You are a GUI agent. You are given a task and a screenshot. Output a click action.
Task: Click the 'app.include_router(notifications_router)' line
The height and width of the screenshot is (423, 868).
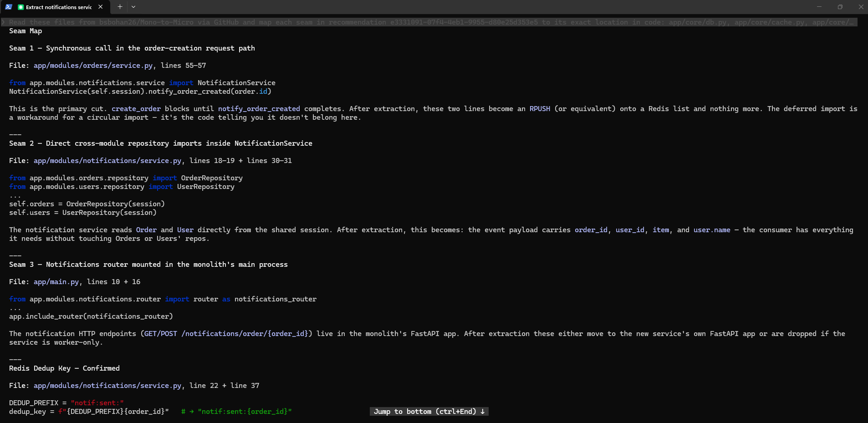coord(91,316)
